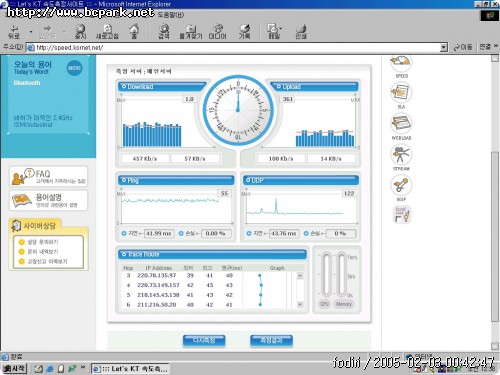Open the 고장신고 이력보기 link

point(47,261)
